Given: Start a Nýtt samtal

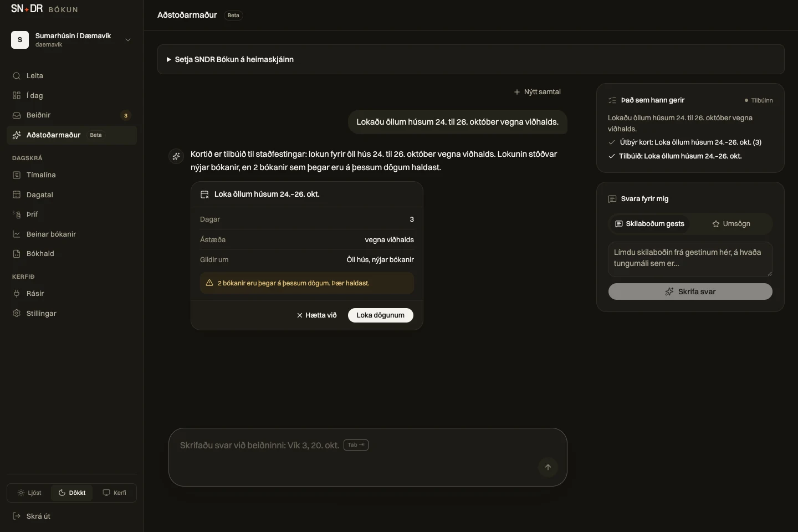Looking at the screenshot, I should pos(537,92).
